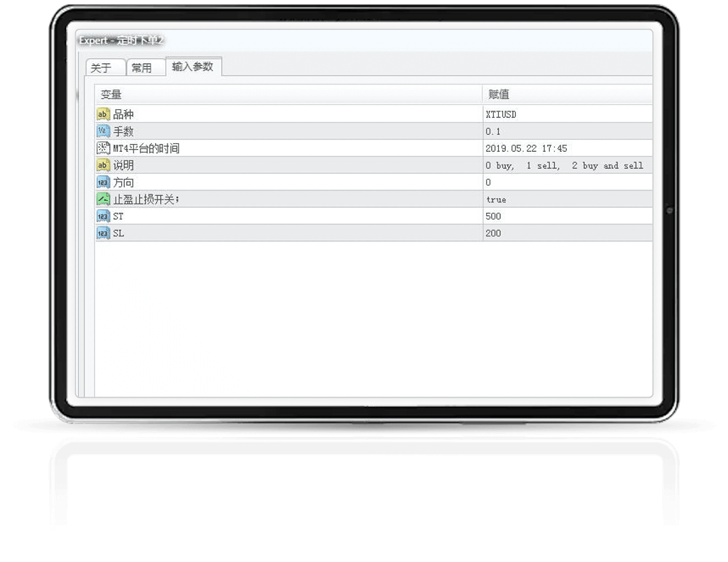This screenshot has height=562, width=728.
Task: Switch to the 常用 tab
Action: (145, 68)
